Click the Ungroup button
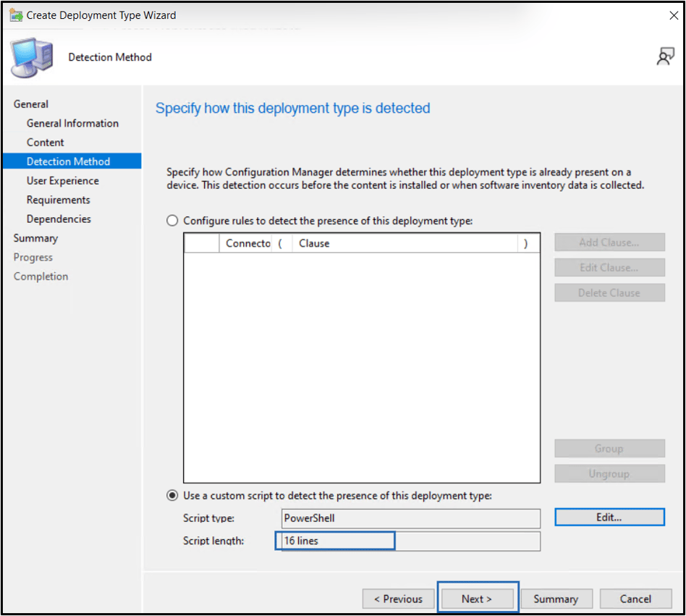The width and height of the screenshot is (686, 616). pos(609,474)
